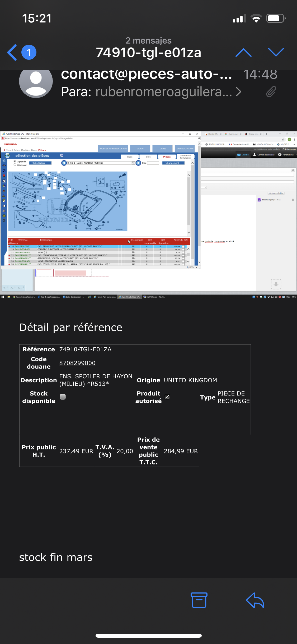Open the B-55-1 HAYON ARRIERE dropdown

[101, 163]
